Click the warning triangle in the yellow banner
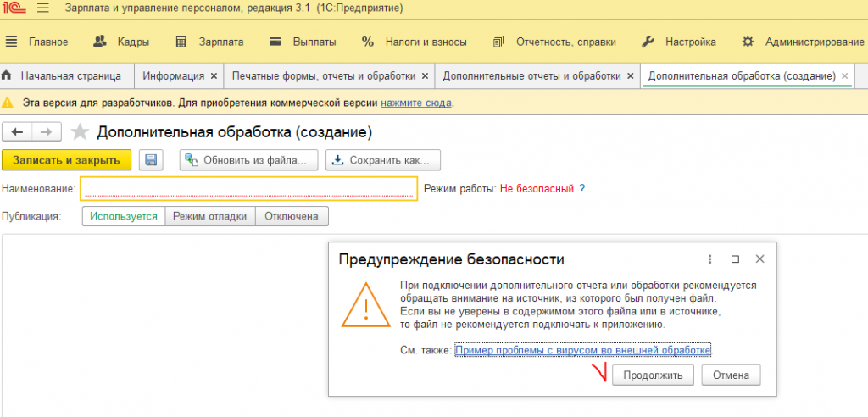 (7, 103)
